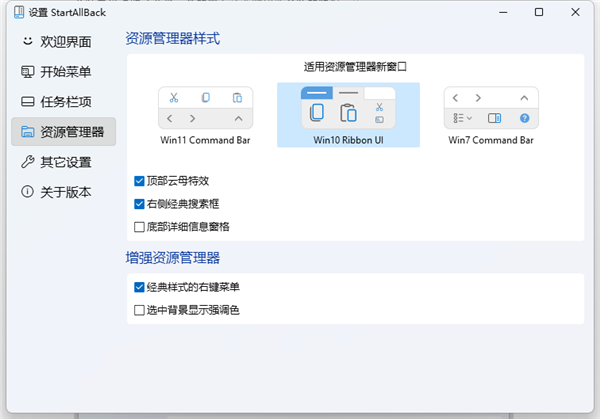The height and width of the screenshot is (419, 600).
Task: Open the 欢迎界面 welcome page
Action: point(64,42)
